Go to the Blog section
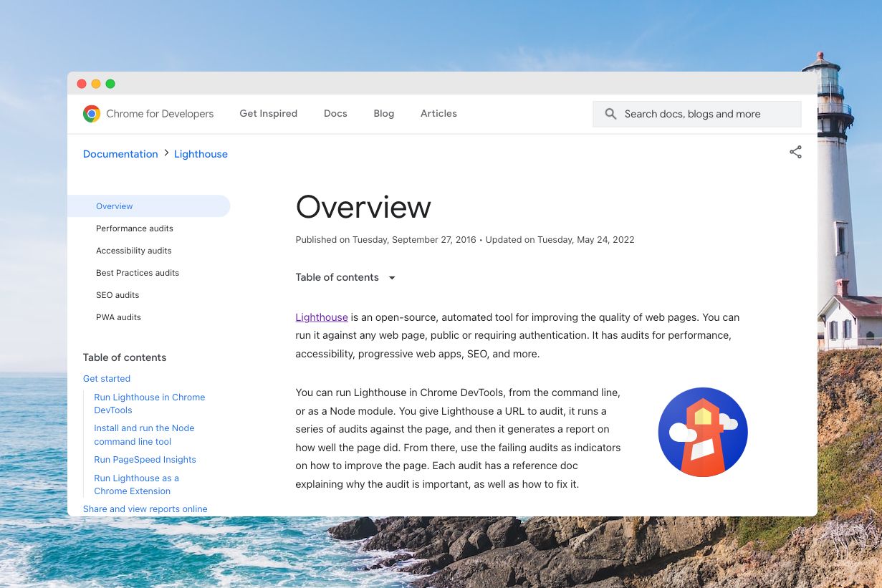The height and width of the screenshot is (588, 882). (x=384, y=113)
